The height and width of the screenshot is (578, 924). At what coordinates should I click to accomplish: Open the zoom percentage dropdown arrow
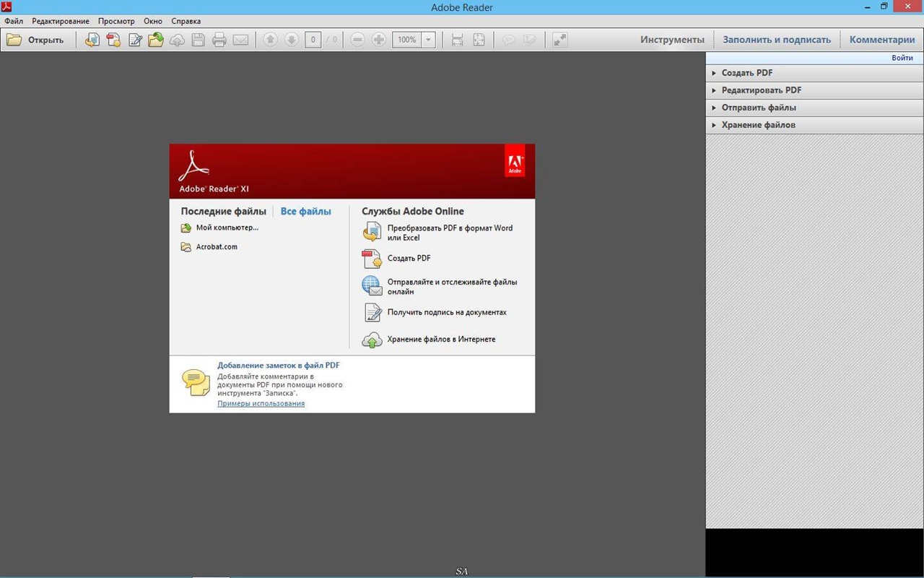(428, 40)
